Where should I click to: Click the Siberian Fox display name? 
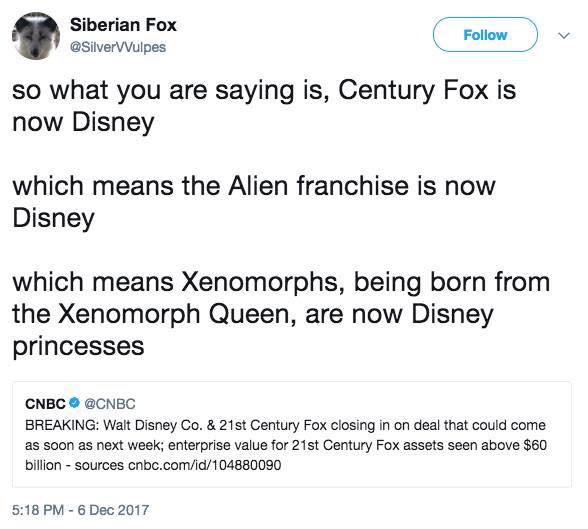pos(123,25)
